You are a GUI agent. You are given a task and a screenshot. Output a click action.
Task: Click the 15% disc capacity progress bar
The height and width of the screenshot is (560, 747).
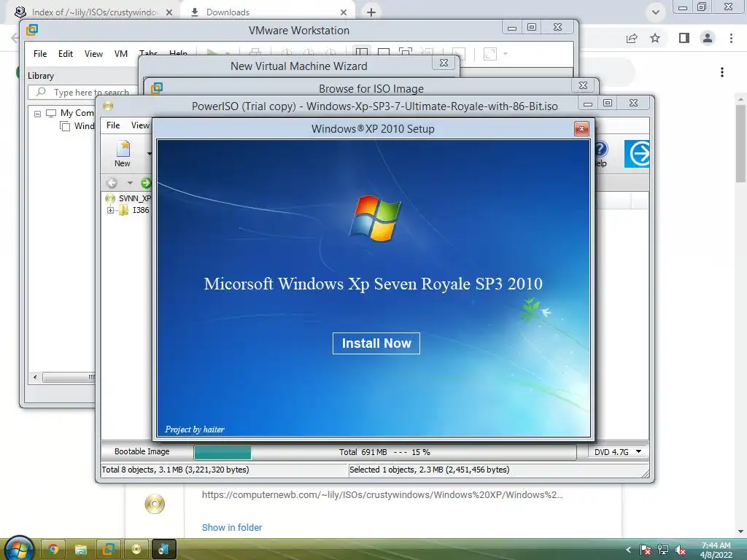(x=384, y=452)
